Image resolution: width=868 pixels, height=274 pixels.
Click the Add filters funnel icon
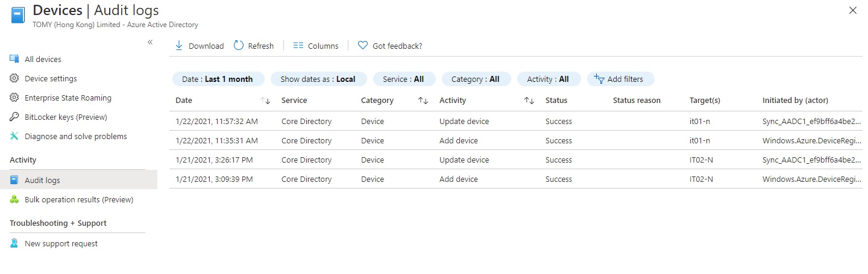coord(599,78)
